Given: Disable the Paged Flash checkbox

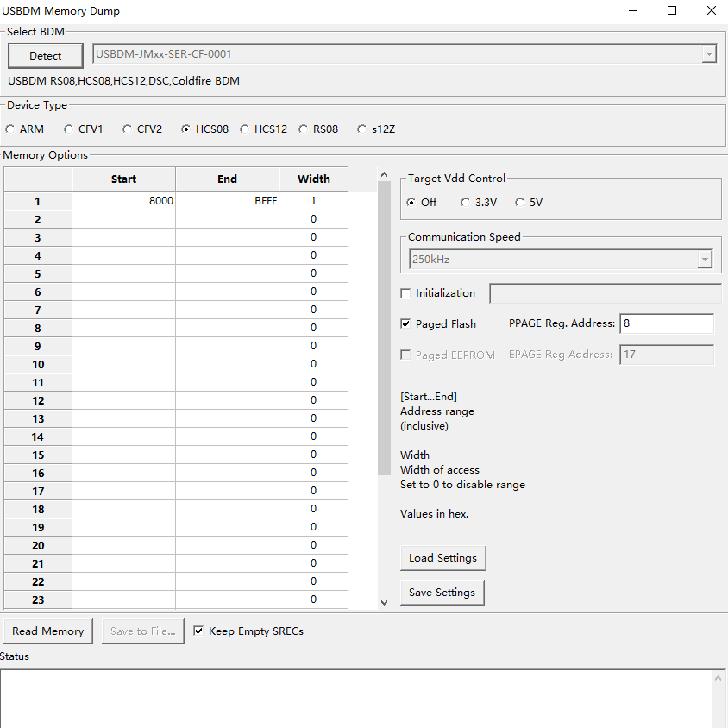Looking at the screenshot, I should [x=405, y=323].
